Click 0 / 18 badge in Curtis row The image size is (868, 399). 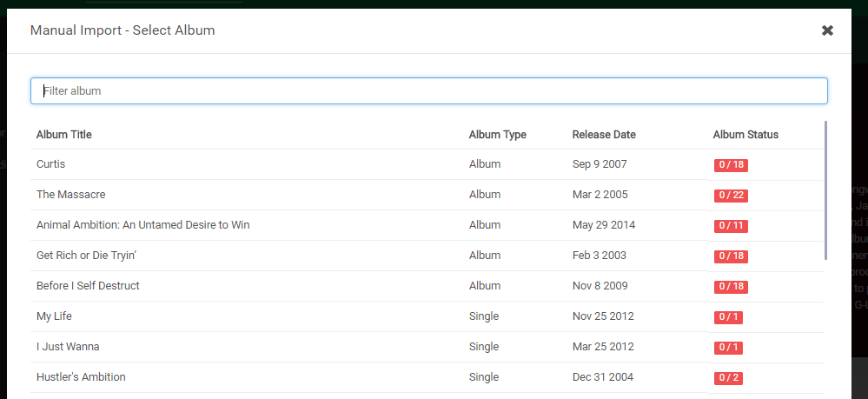pos(731,165)
